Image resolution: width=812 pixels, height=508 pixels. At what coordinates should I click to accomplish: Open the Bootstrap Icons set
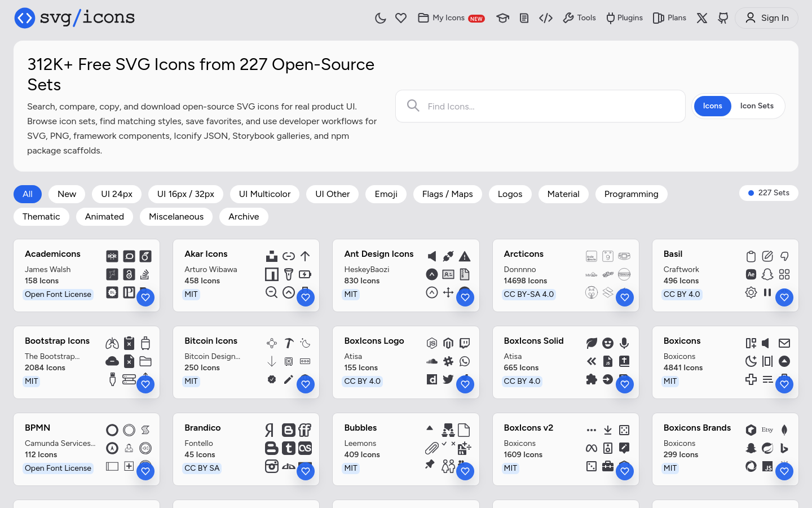pos(57,341)
